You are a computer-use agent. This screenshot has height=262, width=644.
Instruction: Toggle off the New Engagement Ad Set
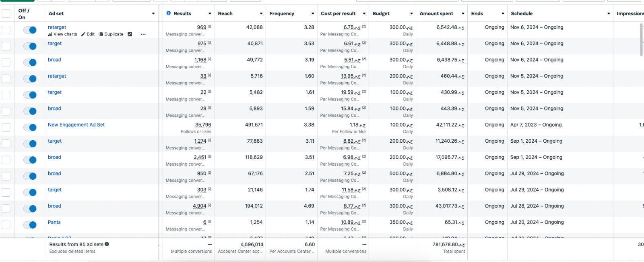(30, 127)
